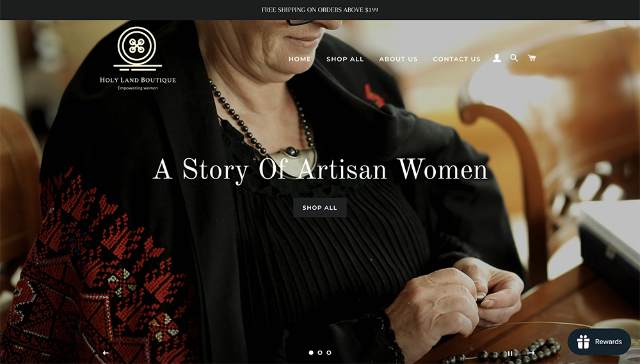
Task: Open the search magnifier icon
Action: pos(515,58)
